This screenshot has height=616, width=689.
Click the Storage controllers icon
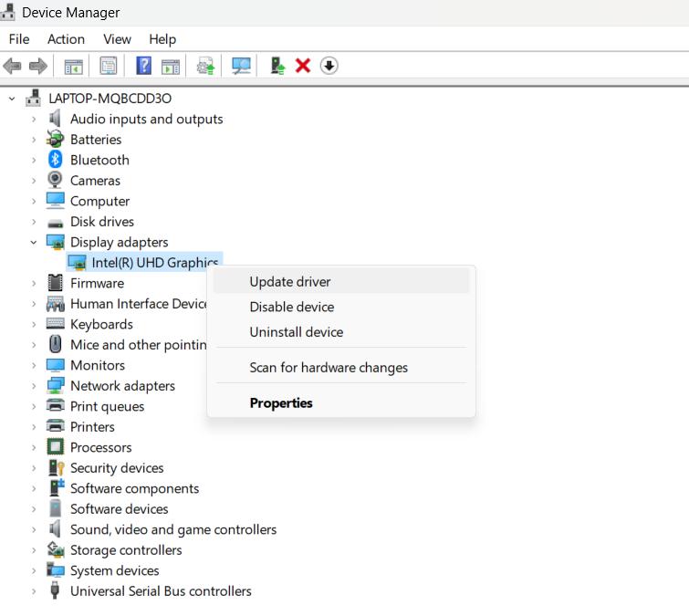[x=56, y=549]
